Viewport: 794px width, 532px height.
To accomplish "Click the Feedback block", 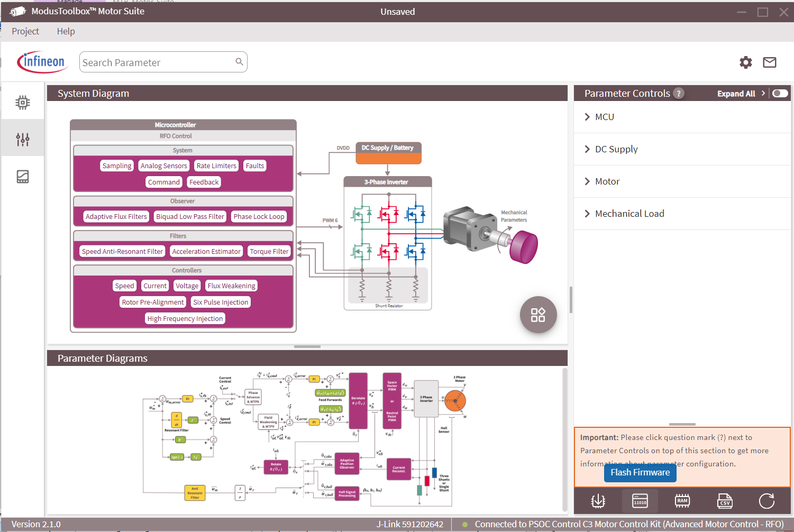I will click(204, 182).
